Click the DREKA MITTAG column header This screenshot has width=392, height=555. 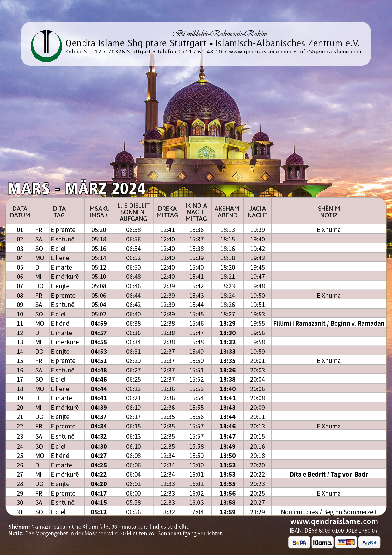[x=167, y=212]
